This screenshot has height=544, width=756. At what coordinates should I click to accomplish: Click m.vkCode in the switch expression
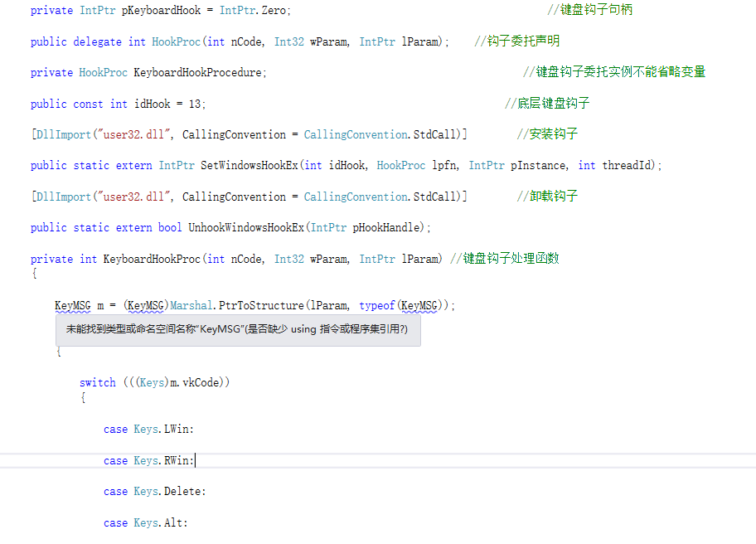point(195,383)
